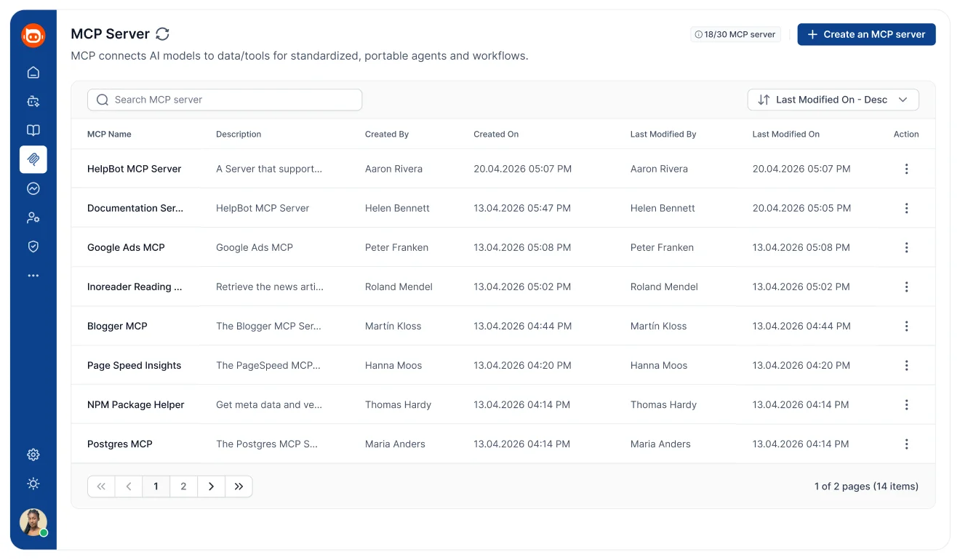Open the security shield sidebar icon
This screenshot has height=560, width=960.
[33, 247]
